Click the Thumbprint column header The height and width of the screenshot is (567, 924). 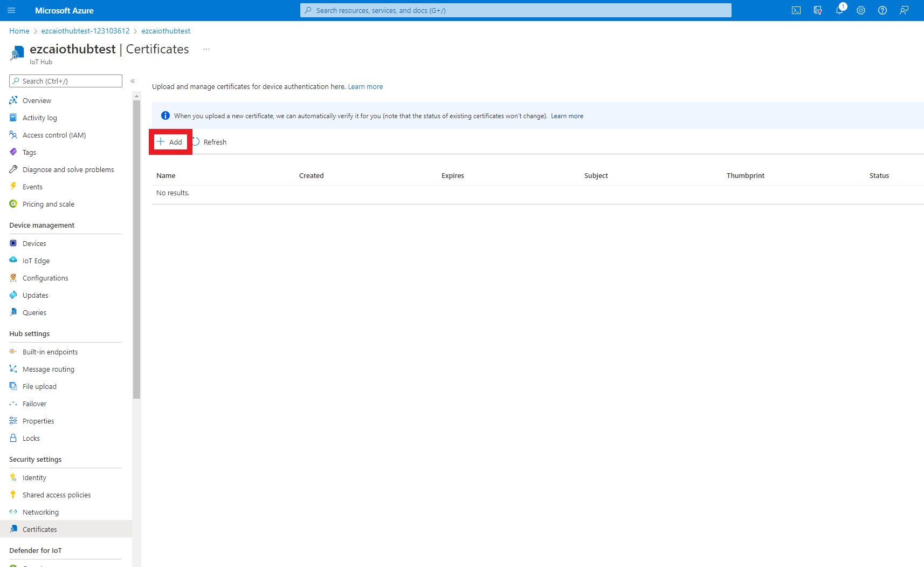click(x=746, y=175)
